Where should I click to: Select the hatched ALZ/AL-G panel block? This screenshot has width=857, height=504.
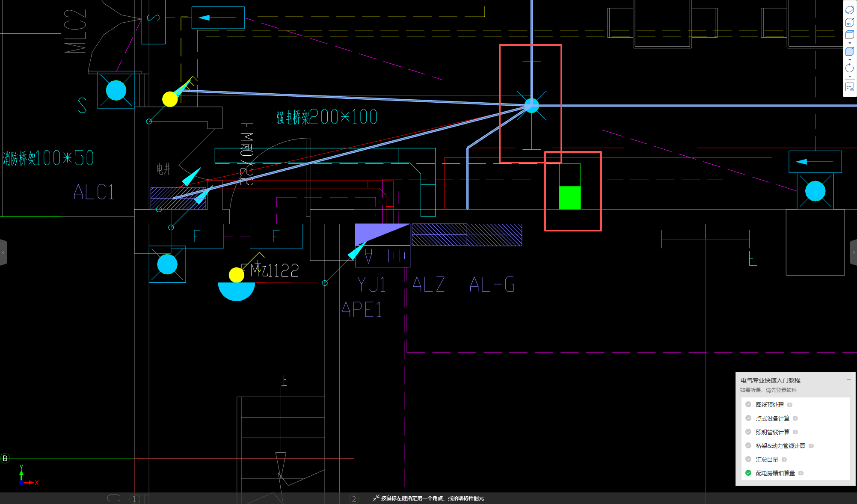[x=467, y=235]
